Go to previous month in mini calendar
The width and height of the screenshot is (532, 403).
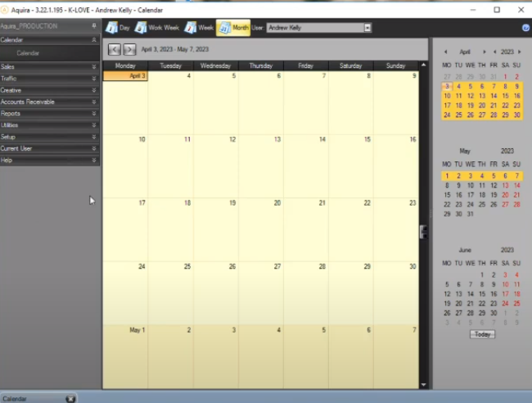(445, 52)
